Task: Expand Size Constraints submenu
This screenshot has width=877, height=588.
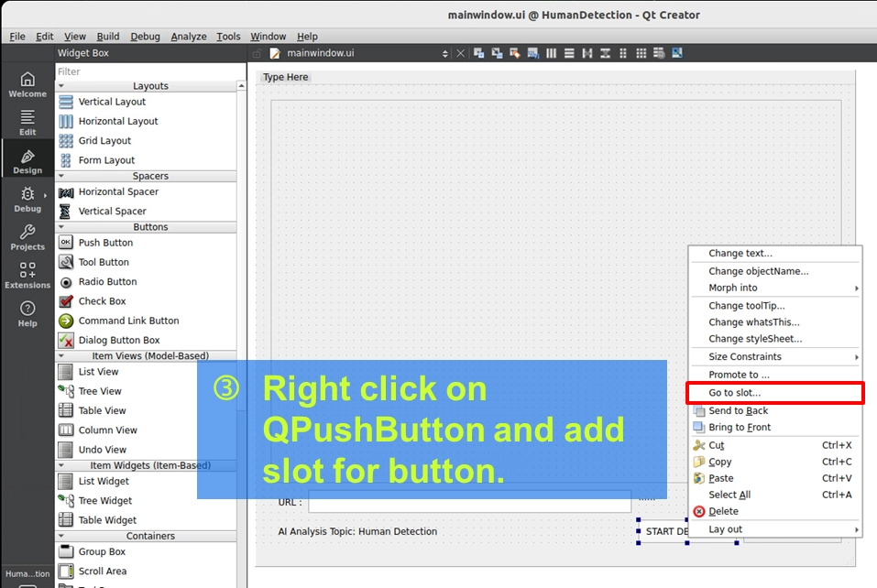Action: (775, 356)
